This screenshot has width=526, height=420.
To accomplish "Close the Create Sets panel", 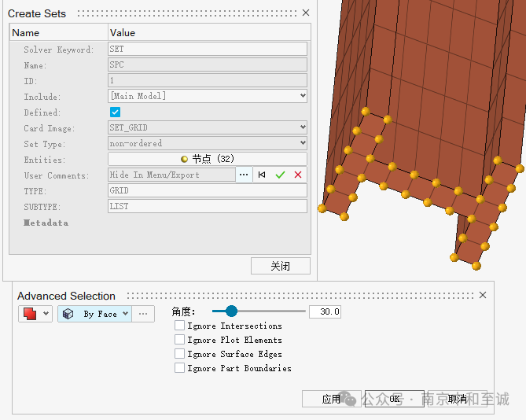I will tap(306, 13).
